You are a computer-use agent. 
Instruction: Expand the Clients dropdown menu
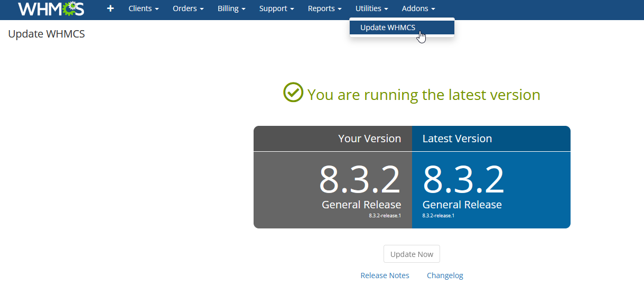click(x=144, y=9)
